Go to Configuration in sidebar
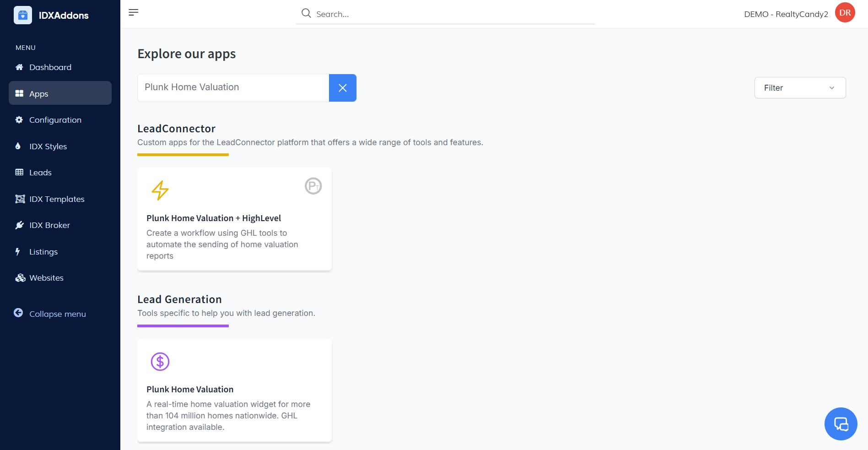Viewport: 868px width, 450px height. [55, 120]
